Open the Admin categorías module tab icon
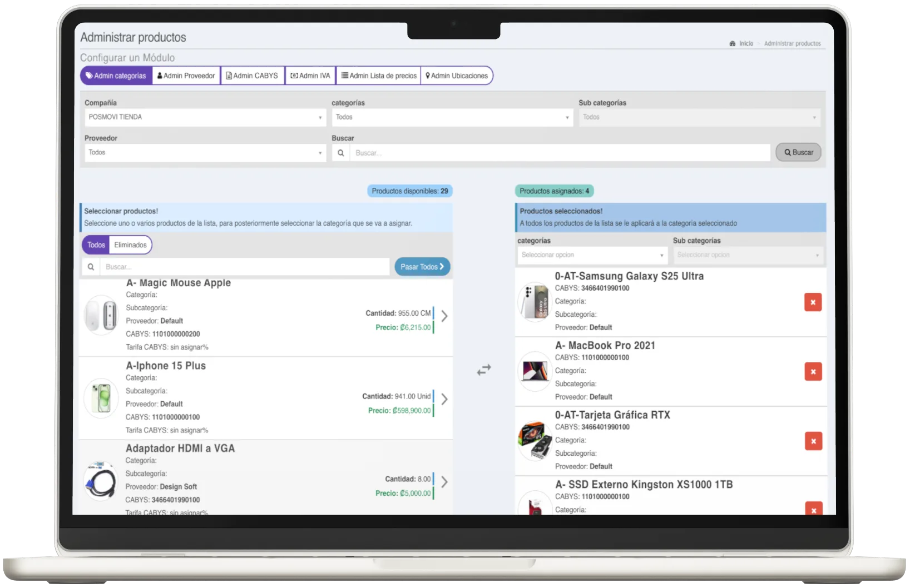The width and height of the screenshot is (910, 588). tap(90, 75)
